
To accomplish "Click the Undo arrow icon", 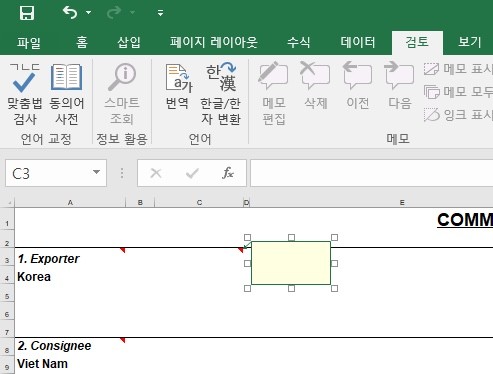I will tap(70, 13).
